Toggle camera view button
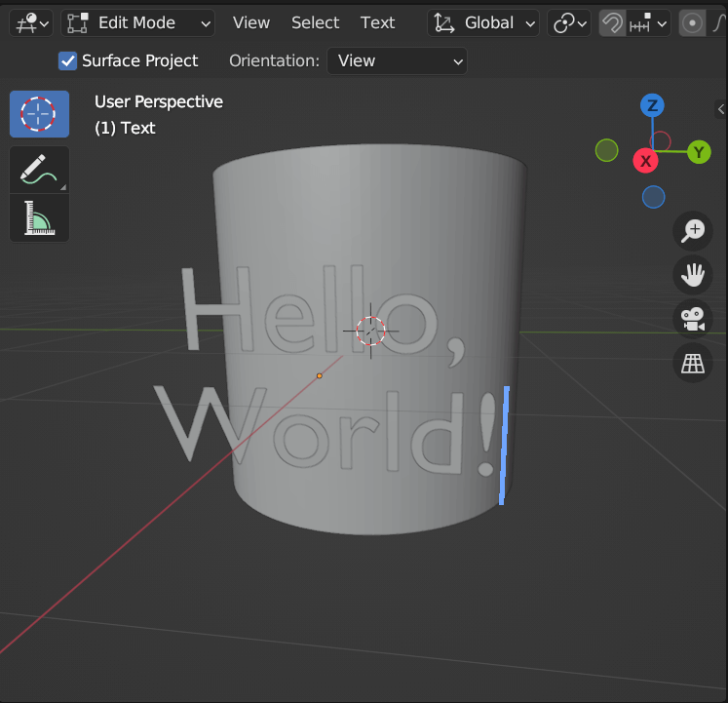728x703 pixels. point(693,319)
